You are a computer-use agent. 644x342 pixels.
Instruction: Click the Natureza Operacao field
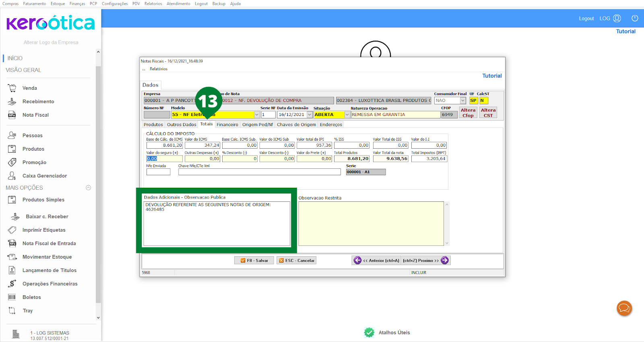point(396,115)
